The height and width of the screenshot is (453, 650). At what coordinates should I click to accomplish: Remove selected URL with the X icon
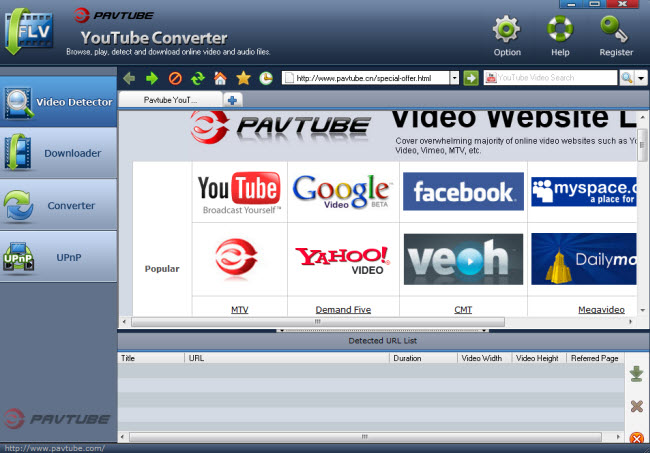(x=636, y=406)
